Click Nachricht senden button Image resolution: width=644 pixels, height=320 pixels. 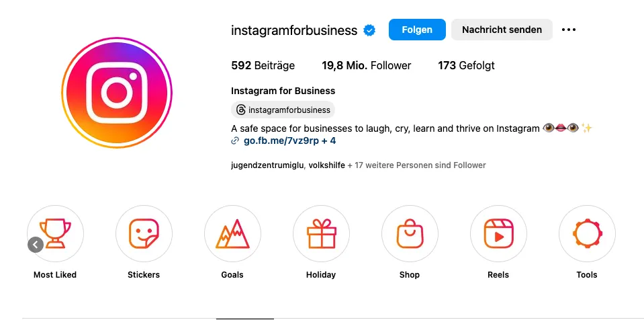tap(502, 30)
